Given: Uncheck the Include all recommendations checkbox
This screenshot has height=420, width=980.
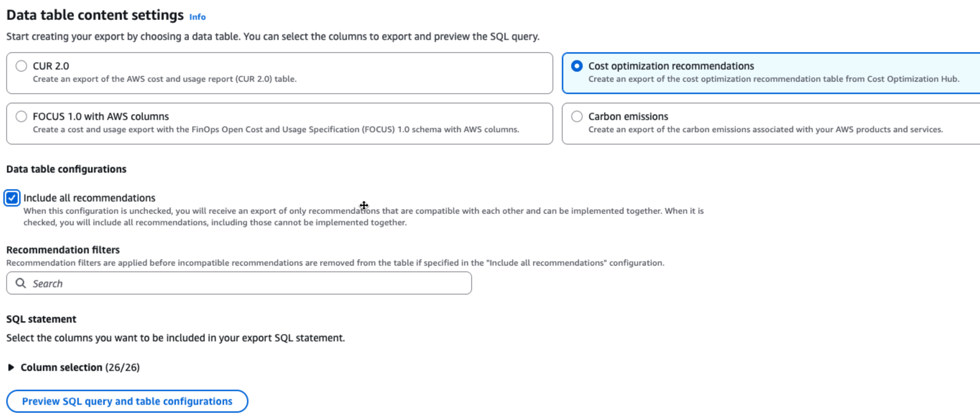Looking at the screenshot, I should point(12,198).
